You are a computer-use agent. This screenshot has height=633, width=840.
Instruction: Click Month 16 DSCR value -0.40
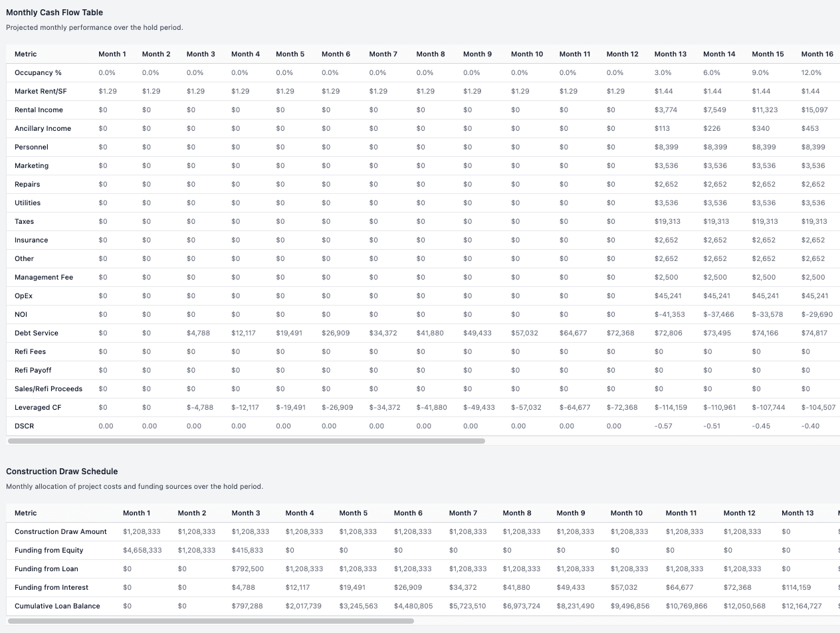tap(810, 426)
